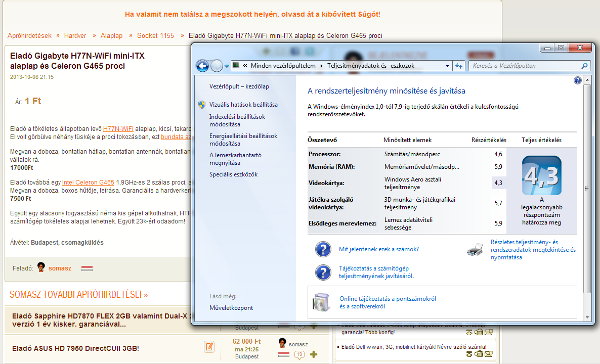The image size is (600, 364).
Task: Click the scroll-up arrow of the panel
Action: click(x=587, y=80)
